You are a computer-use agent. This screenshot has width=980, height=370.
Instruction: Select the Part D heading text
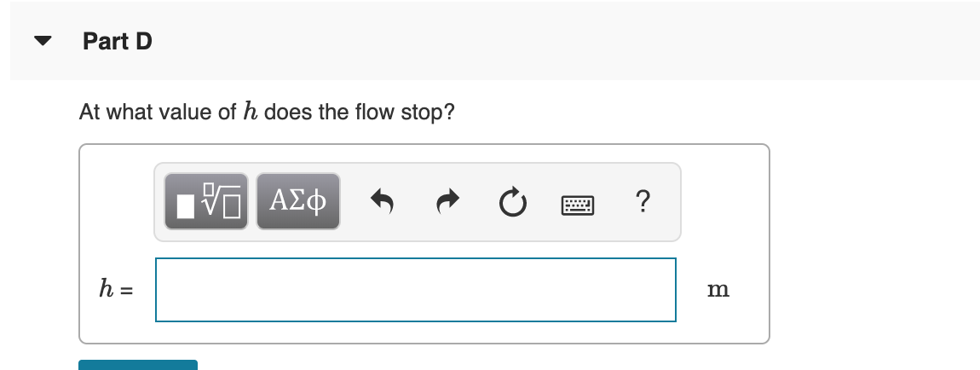(118, 41)
